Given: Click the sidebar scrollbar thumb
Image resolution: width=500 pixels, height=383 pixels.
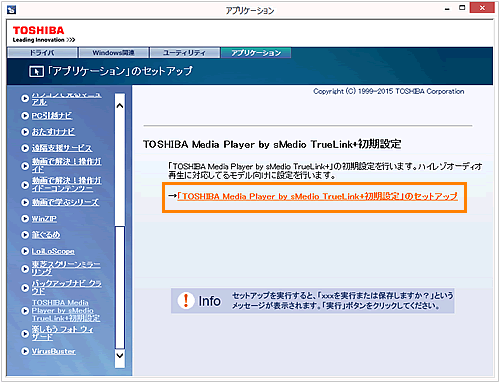Looking at the screenshot, I should pyautogui.click(x=120, y=287).
